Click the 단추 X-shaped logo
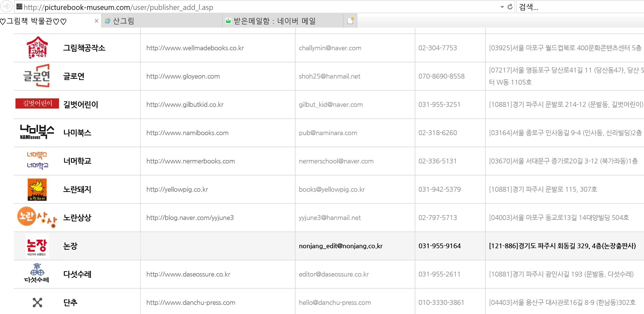 pos(37,302)
